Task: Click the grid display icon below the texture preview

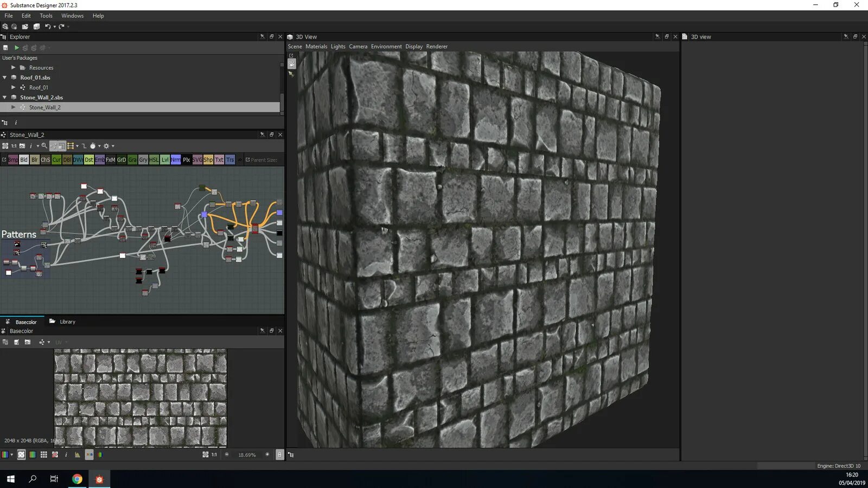Action: pos(43,454)
